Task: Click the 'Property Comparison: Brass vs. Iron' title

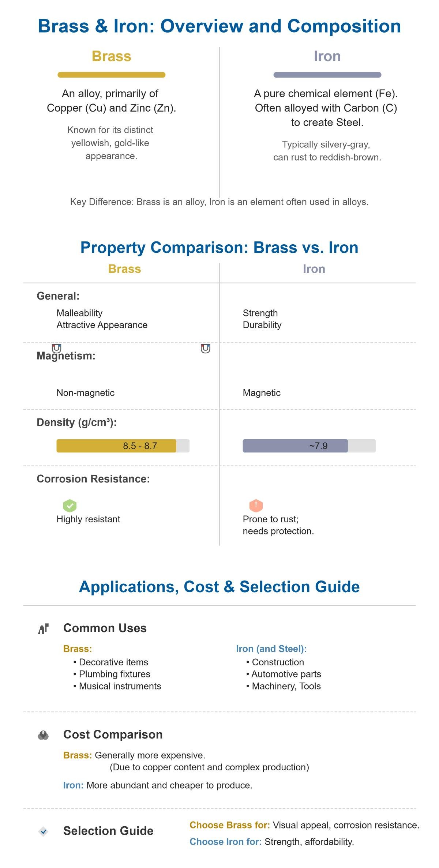Action: [x=219, y=248]
